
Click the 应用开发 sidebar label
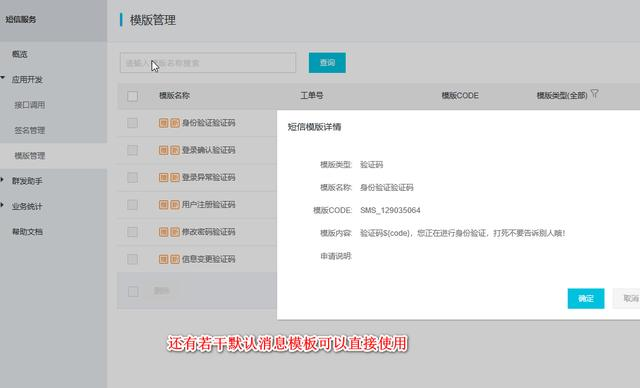27,80
